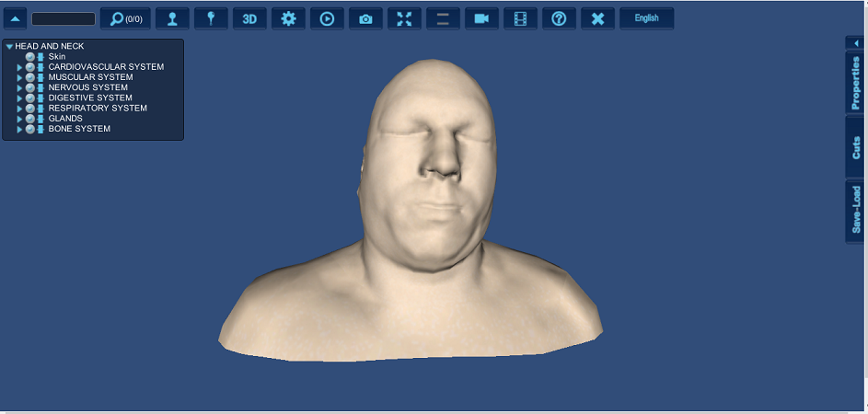Open the film strip icon

coord(520,18)
